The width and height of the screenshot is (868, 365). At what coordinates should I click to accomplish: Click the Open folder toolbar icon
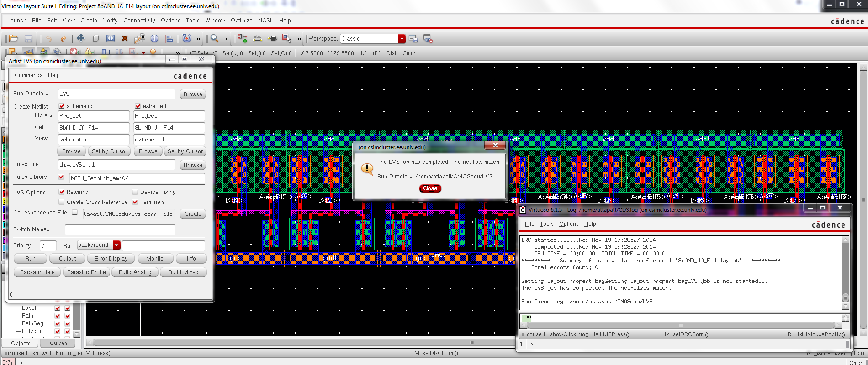(13, 39)
